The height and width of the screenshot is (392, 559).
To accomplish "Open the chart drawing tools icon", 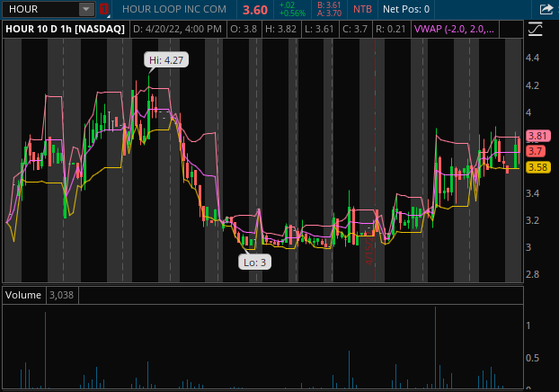I will (535, 29).
